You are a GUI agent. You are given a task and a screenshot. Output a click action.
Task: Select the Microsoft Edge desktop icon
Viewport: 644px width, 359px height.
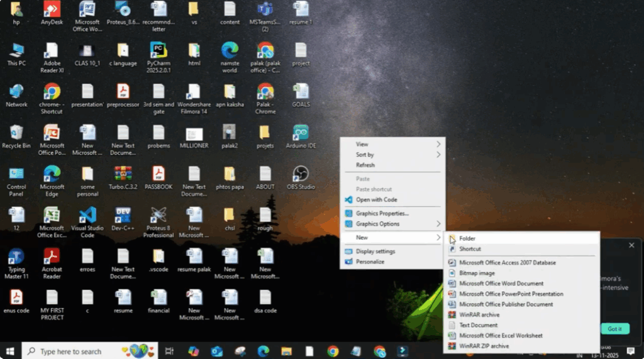tap(52, 180)
